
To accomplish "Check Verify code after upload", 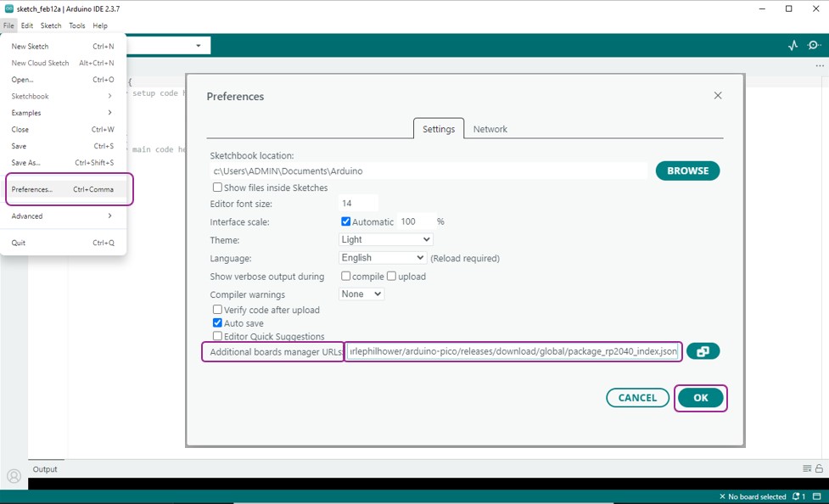I will coord(217,310).
